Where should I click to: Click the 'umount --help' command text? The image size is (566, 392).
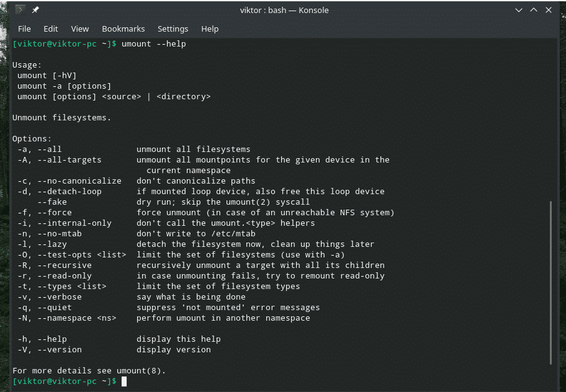(x=154, y=44)
